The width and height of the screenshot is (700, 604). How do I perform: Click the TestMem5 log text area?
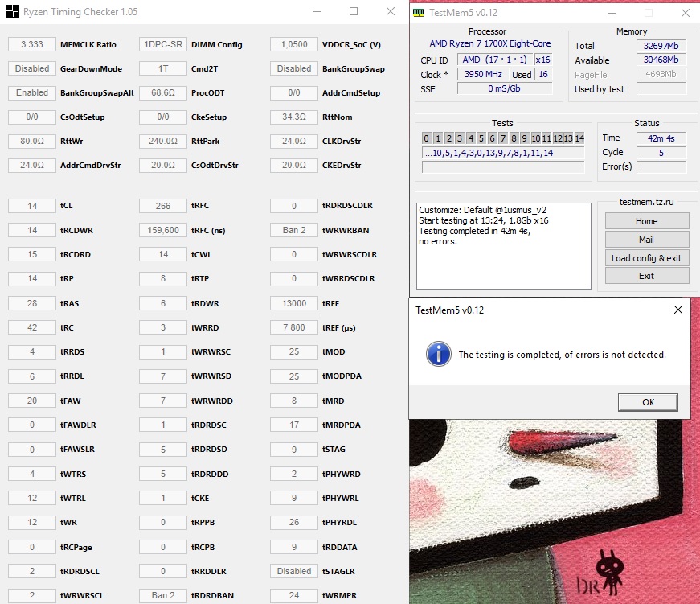click(504, 246)
